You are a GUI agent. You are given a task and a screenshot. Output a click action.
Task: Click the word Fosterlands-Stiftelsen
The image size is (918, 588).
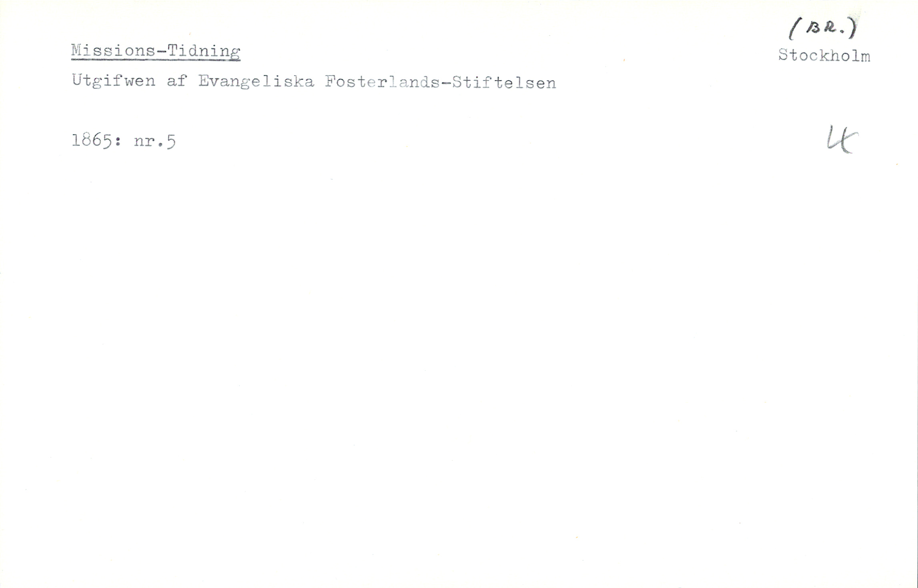point(441,82)
